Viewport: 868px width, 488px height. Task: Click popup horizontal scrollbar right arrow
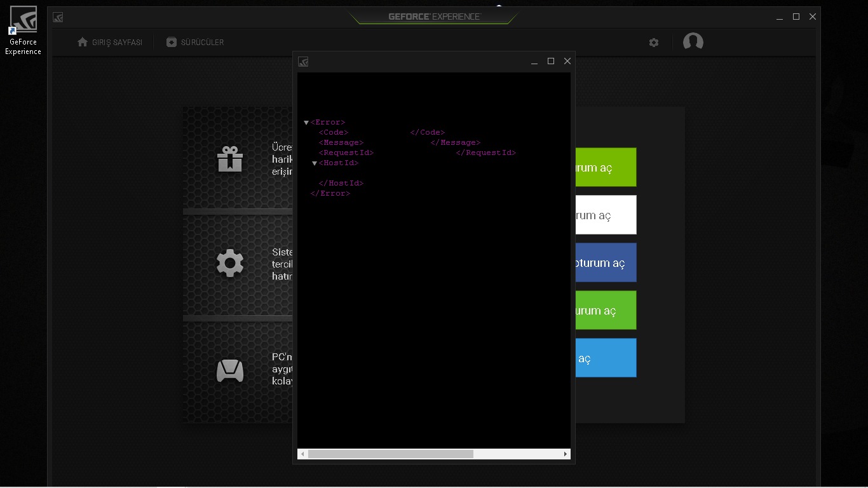coord(566,454)
